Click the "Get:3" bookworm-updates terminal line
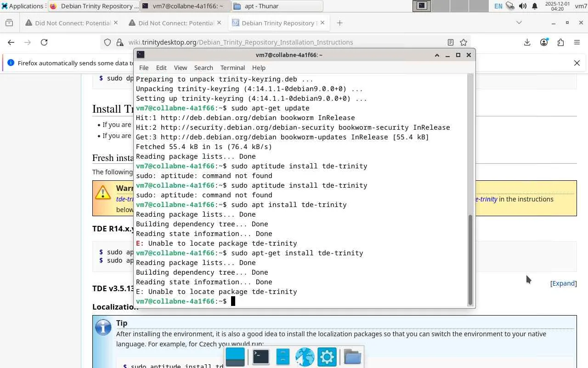588x368 pixels. tap(283, 137)
